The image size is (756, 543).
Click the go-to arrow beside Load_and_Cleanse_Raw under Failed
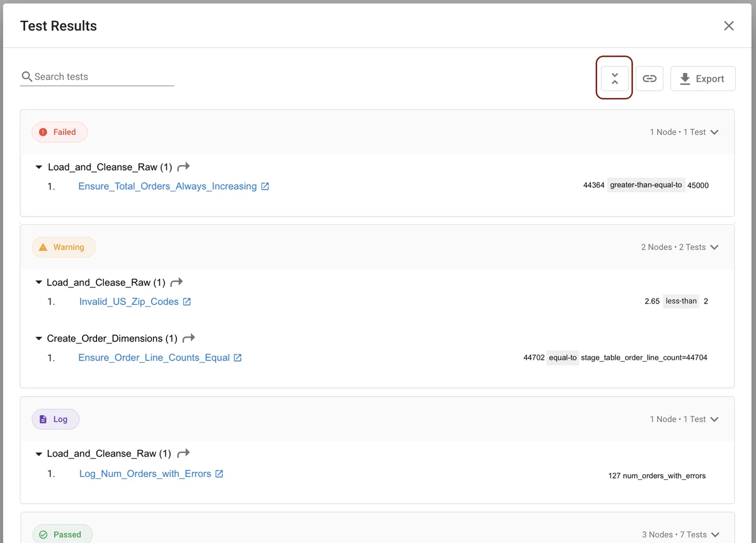pyautogui.click(x=183, y=167)
